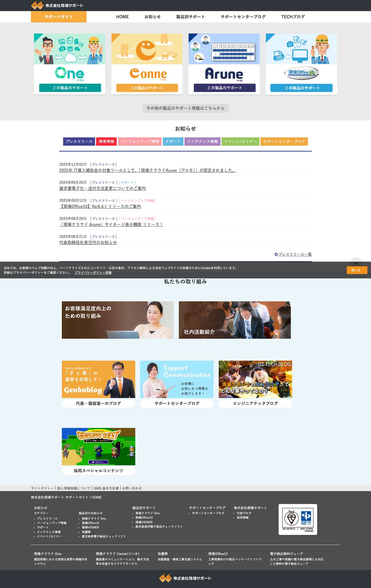Open Arune サイネージ表示機能 release article
This screenshot has width=371, height=588.
click(x=111, y=225)
